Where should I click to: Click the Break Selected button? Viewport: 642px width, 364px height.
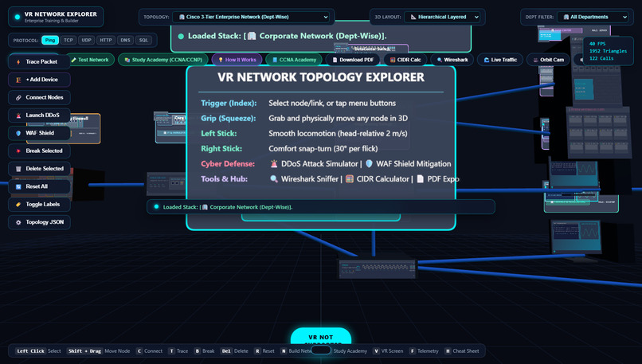(39, 151)
